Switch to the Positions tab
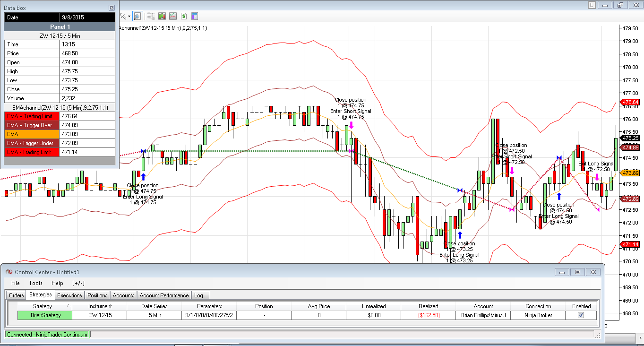 (x=97, y=295)
